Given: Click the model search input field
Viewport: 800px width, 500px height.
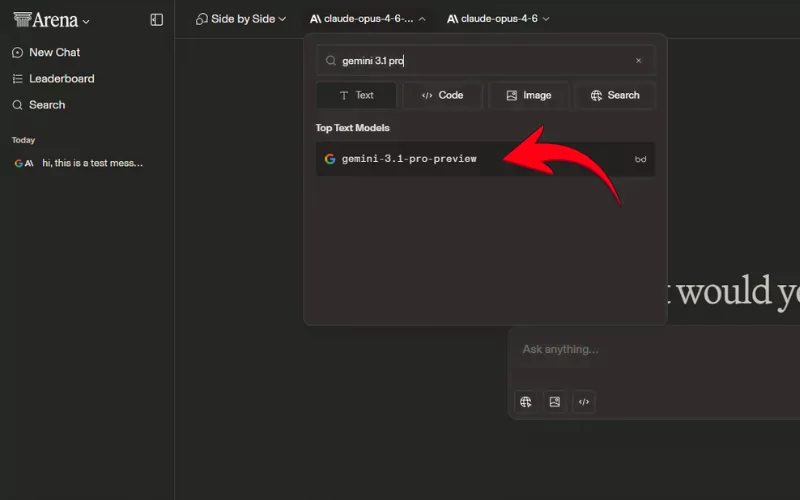Looking at the screenshot, I should (485, 61).
